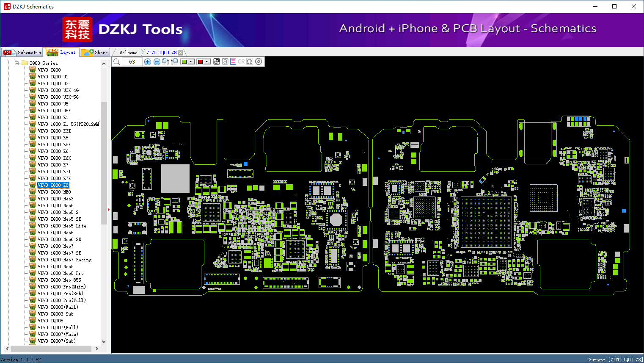Click the zoom out minus button
This screenshot has height=363, width=644.
coord(157,62)
